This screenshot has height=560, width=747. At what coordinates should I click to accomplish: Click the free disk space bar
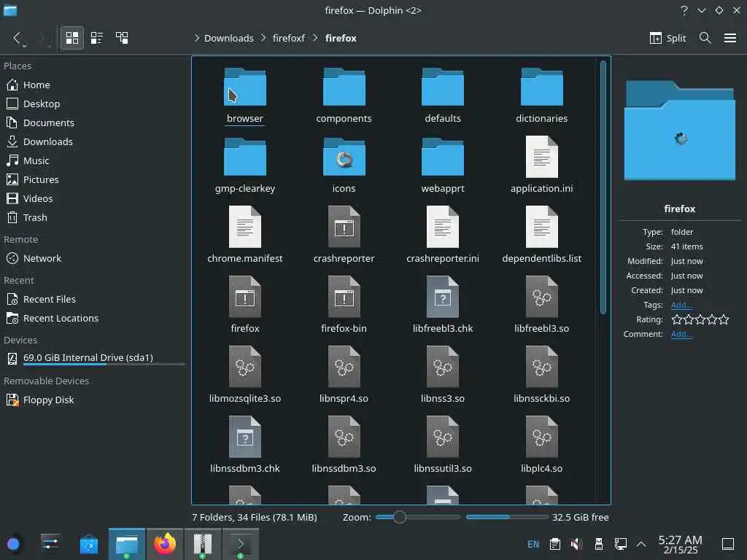(507, 517)
